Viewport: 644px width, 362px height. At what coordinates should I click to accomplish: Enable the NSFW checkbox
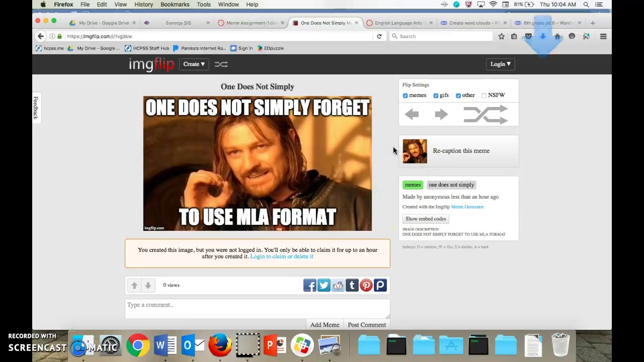click(484, 96)
